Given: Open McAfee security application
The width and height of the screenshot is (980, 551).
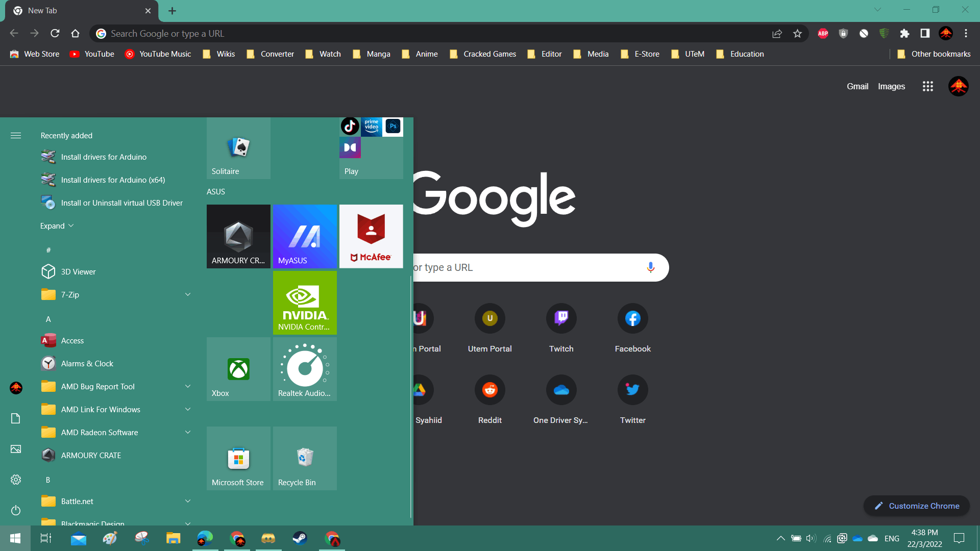Looking at the screenshot, I should point(371,236).
